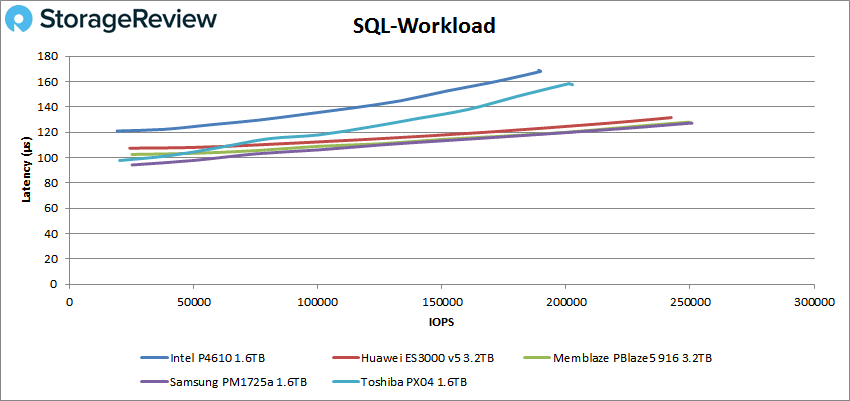850x401 pixels.
Task: Click the red Huawei ES3000 legend swatch
Action: (x=345, y=358)
